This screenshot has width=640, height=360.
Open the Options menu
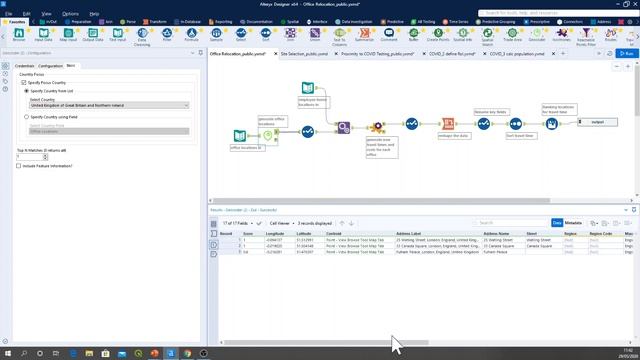[70, 13]
